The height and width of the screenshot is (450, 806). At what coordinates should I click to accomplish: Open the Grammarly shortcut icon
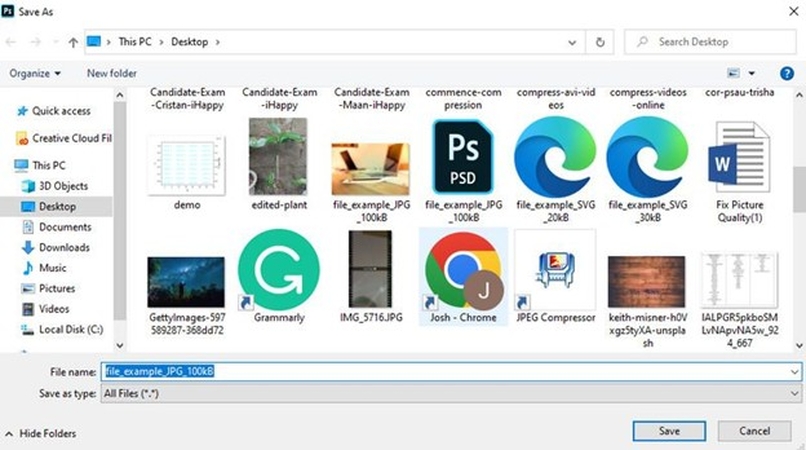click(279, 269)
